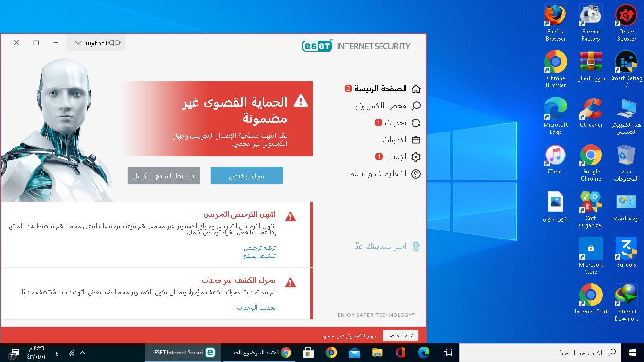Open Microsoft Store desktop icon
Image resolution: width=644 pixels, height=362 pixels.
(591, 256)
